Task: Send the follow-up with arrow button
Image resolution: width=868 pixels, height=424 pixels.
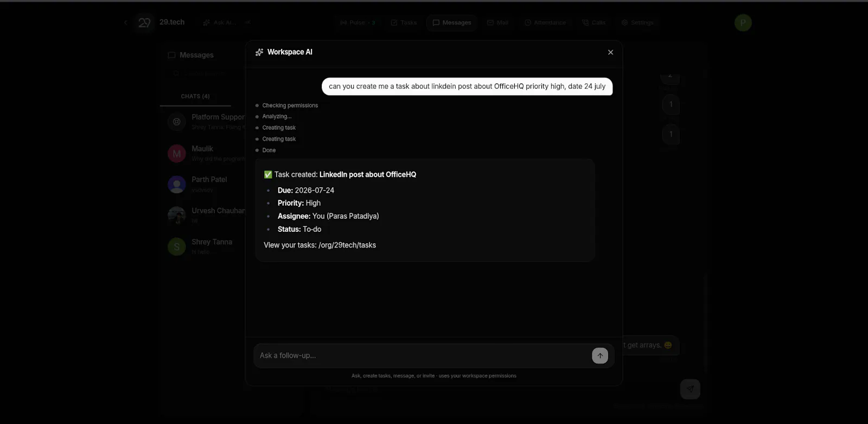Action: [x=600, y=356]
